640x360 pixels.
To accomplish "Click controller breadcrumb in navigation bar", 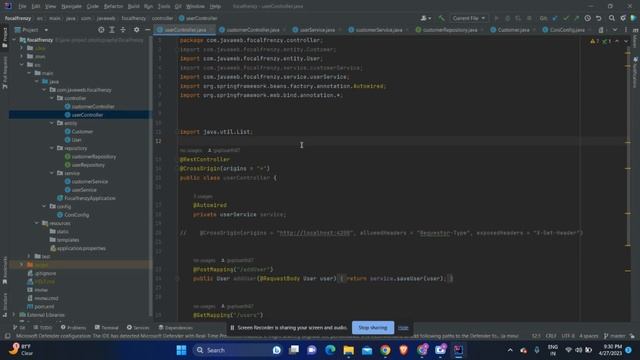I will click(162, 18).
